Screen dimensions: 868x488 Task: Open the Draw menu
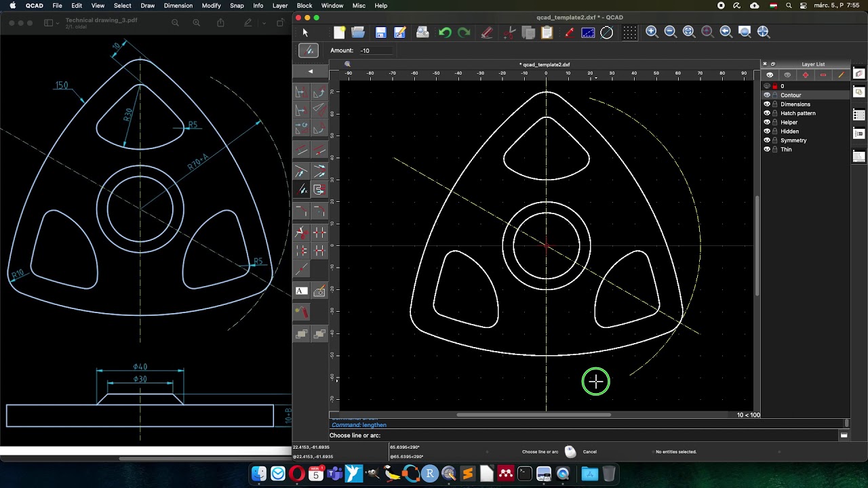[147, 5]
